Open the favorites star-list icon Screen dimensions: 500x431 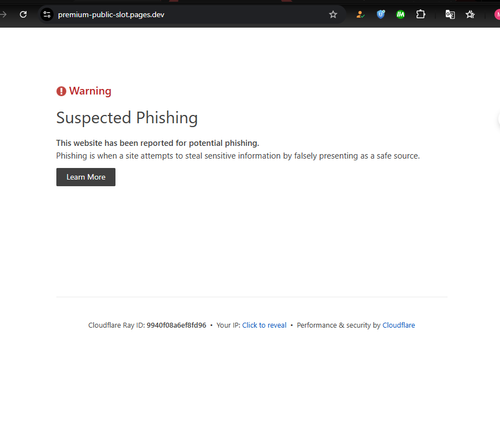coord(470,15)
